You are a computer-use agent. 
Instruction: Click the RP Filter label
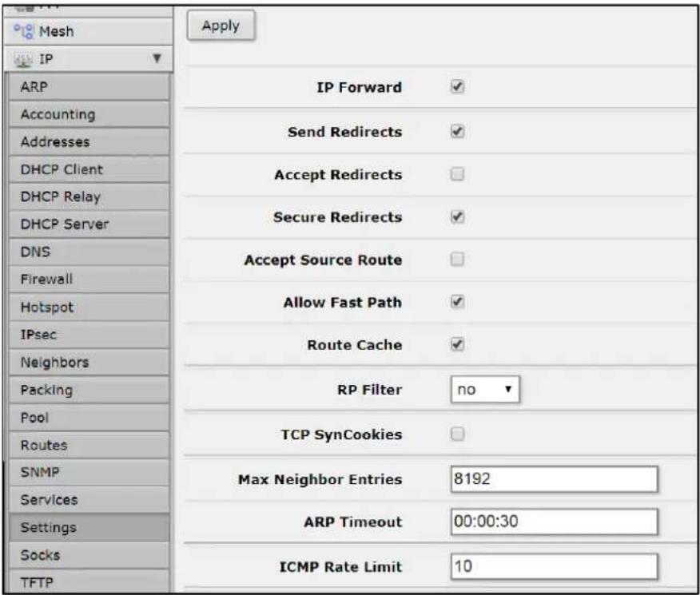click(370, 390)
